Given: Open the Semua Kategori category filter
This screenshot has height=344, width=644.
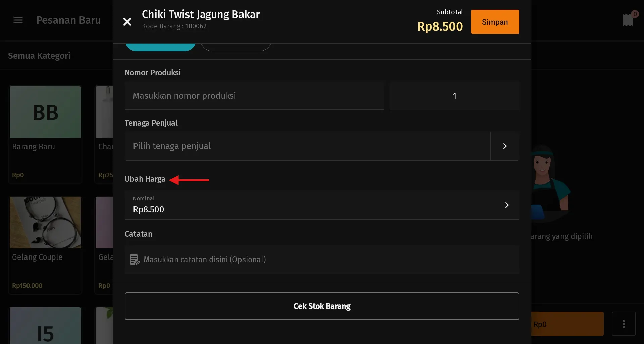Looking at the screenshot, I should coord(39,56).
